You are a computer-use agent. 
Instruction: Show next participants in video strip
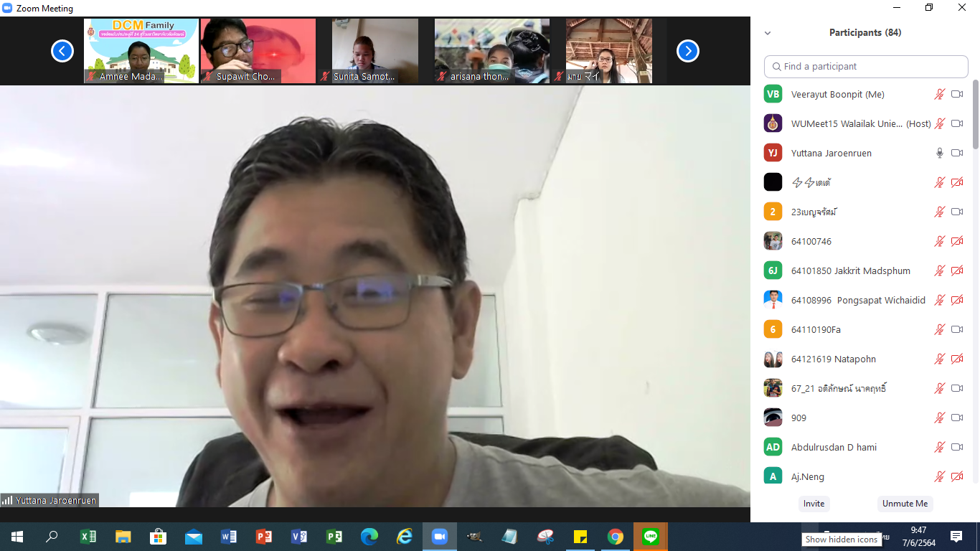pos(688,51)
